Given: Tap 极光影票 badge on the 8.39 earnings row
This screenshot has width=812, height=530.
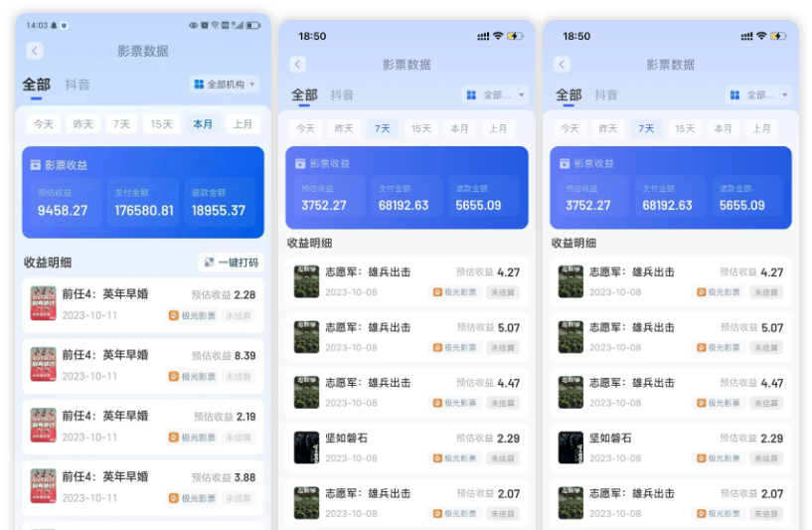Looking at the screenshot, I should tap(192, 377).
